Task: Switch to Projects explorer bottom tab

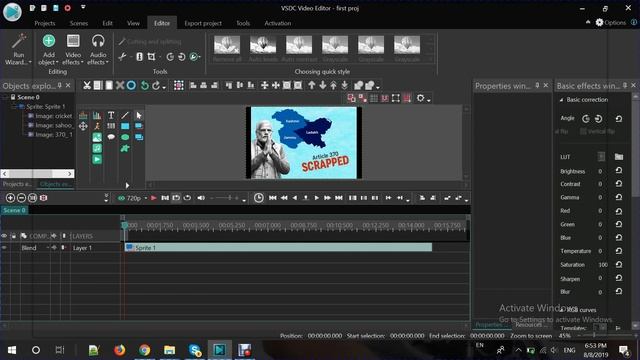Action: coord(17,184)
